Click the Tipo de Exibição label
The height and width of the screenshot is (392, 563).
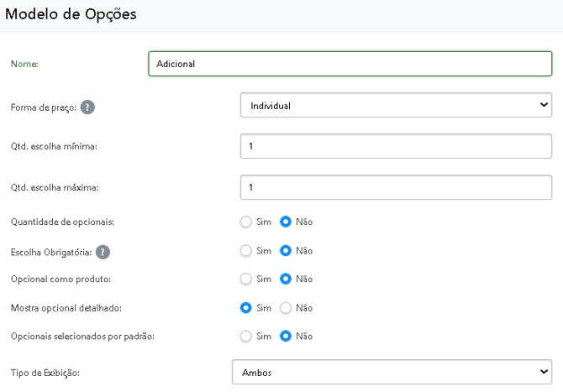[45, 373]
